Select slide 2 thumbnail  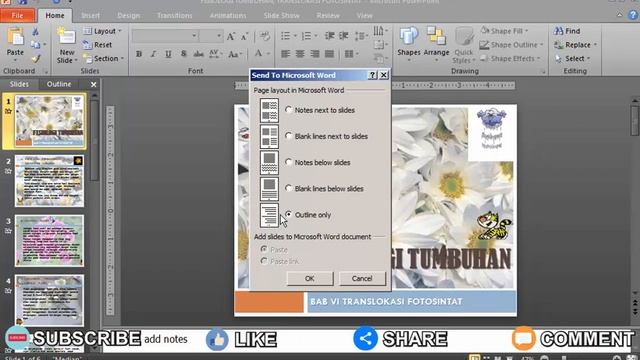tap(49, 181)
